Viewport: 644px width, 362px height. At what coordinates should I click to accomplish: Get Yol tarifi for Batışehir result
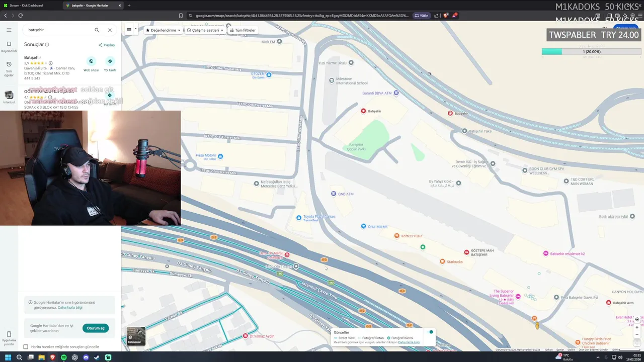click(110, 64)
